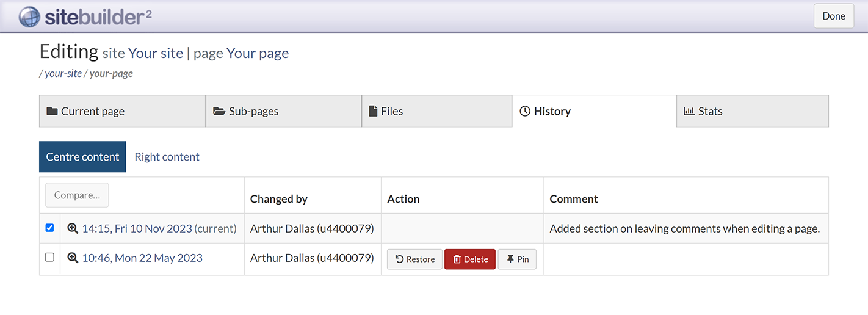This screenshot has height=315, width=868.
Task: Click magnifier icon beside 10:46 May revision
Action: tap(73, 258)
